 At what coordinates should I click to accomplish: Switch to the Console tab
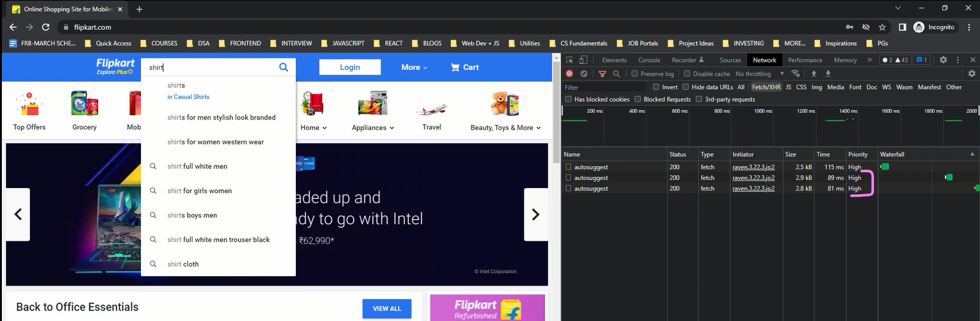[x=649, y=60]
